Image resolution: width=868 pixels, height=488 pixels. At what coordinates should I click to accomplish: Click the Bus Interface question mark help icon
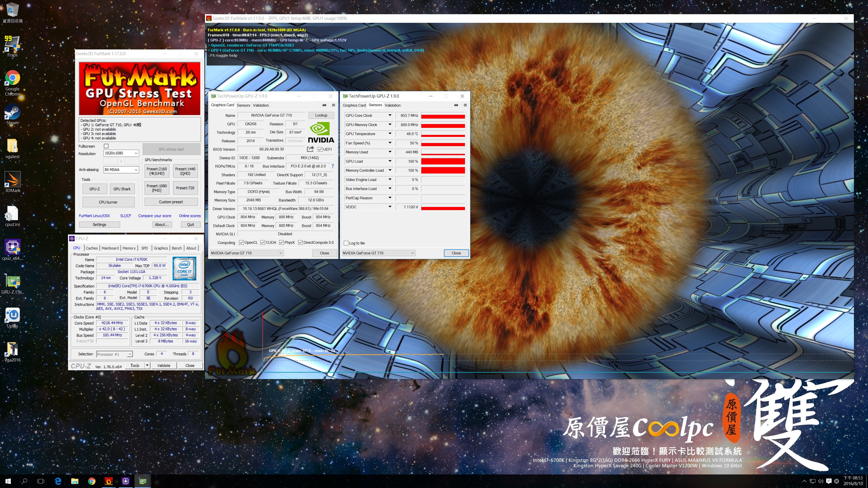click(333, 166)
